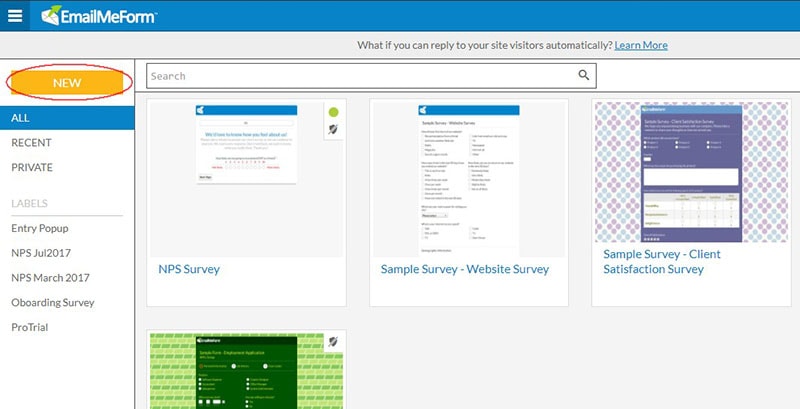
Task: Open NPS Survey form thumbnail
Action: coord(246,179)
